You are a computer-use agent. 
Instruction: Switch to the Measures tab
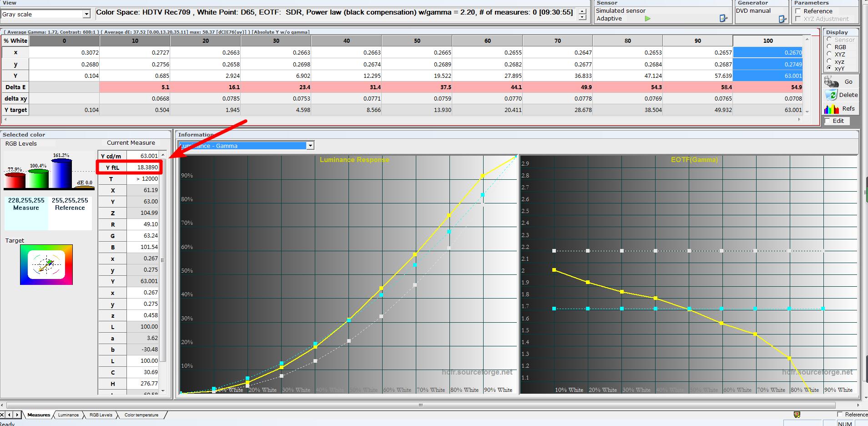tap(39, 415)
